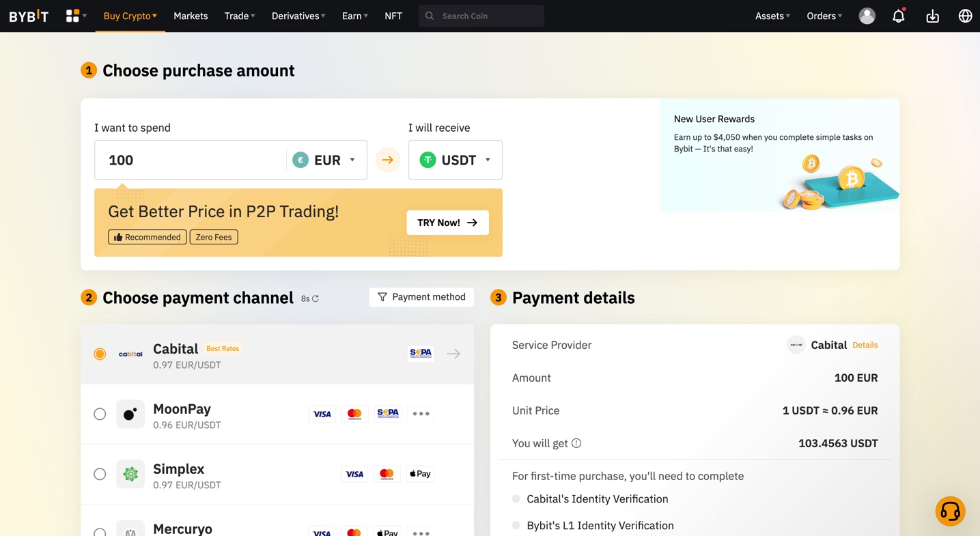Select the MoonPay payment channel radio
Viewport: 980px width, 536px height.
pos(100,414)
